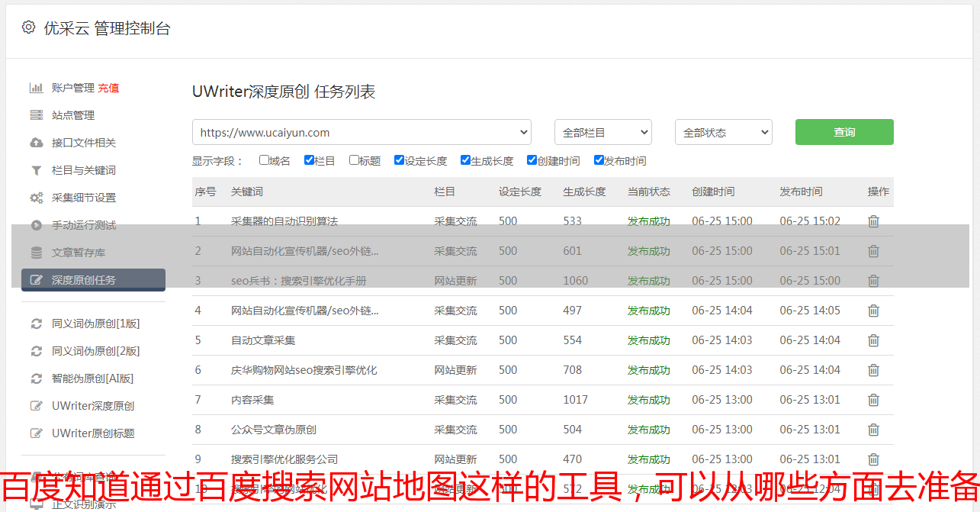Click keyword 庆华购物网站seo搜索引擎优化
This screenshot has width=980, height=512.
point(304,370)
